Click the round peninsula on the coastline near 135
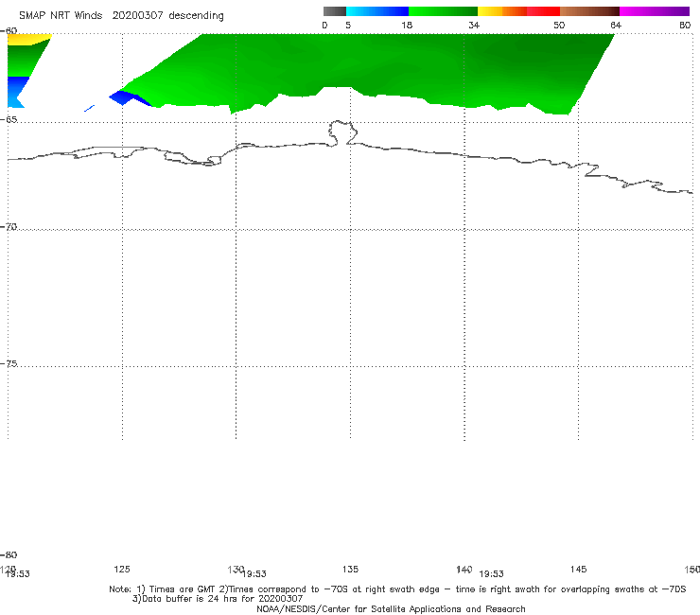 (x=342, y=132)
